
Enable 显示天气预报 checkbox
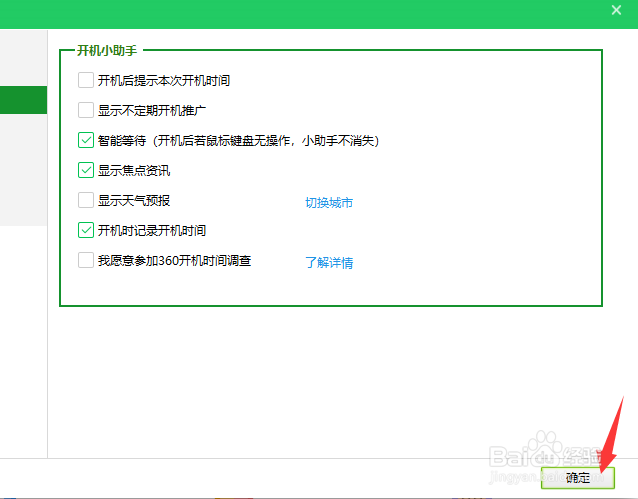click(86, 200)
